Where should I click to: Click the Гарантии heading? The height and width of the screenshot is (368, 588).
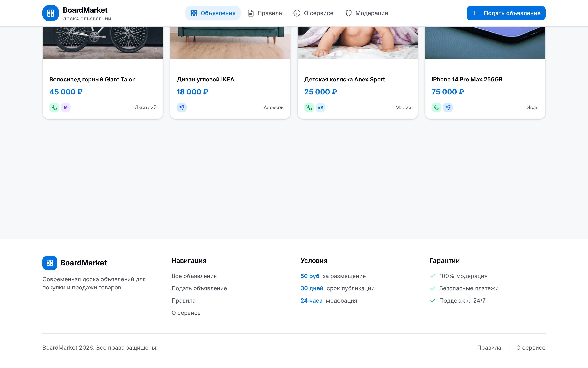coord(445,261)
